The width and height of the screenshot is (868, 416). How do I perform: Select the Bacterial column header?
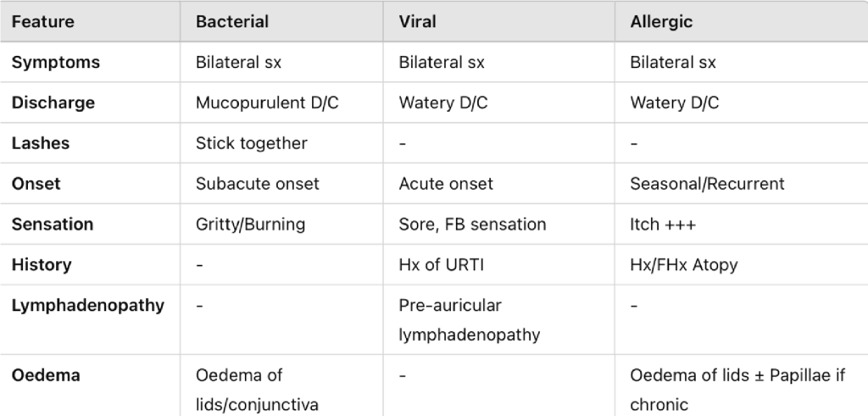[231, 22]
